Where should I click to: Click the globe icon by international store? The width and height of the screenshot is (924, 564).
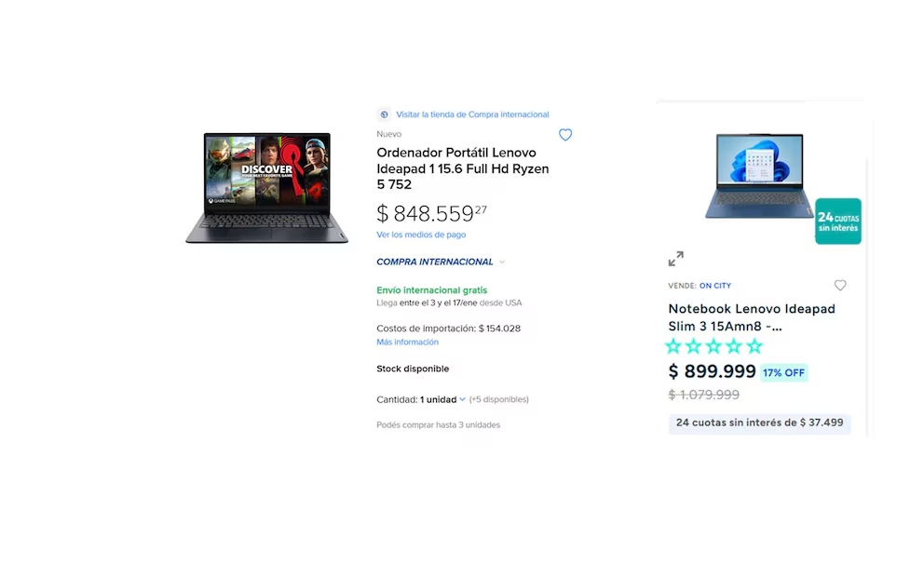384,114
